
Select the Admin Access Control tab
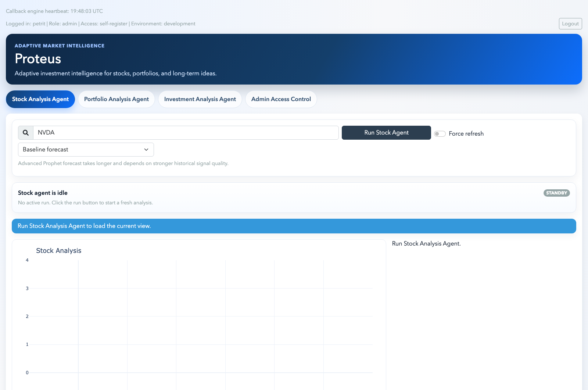pos(281,99)
